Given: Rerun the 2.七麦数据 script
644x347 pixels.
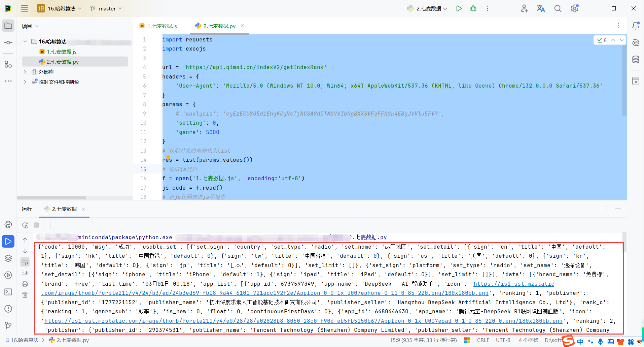Looking at the screenshot, I should [x=25, y=225].
